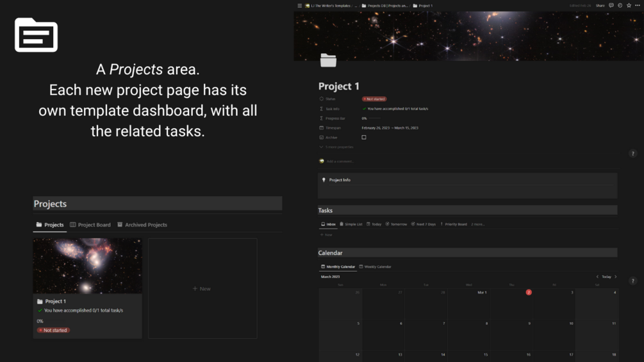Screen dimensions: 644x362
Task: Click the Archive property checkbox icon
Action: click(x=321, y=138)
